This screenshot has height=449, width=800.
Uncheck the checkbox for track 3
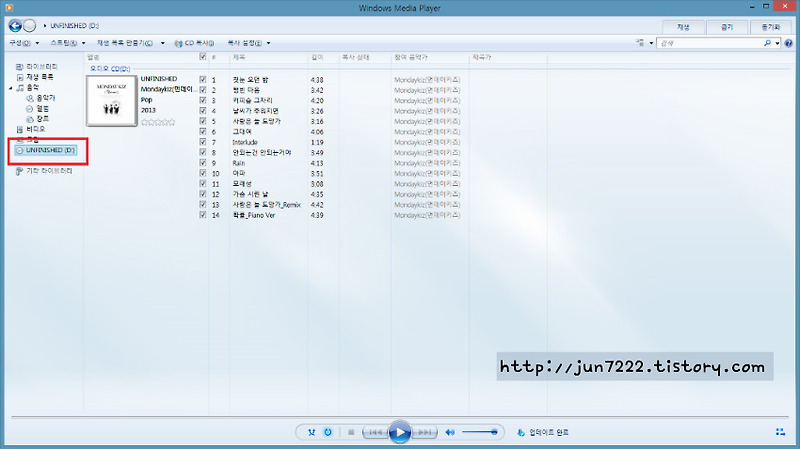coord(203,101)
